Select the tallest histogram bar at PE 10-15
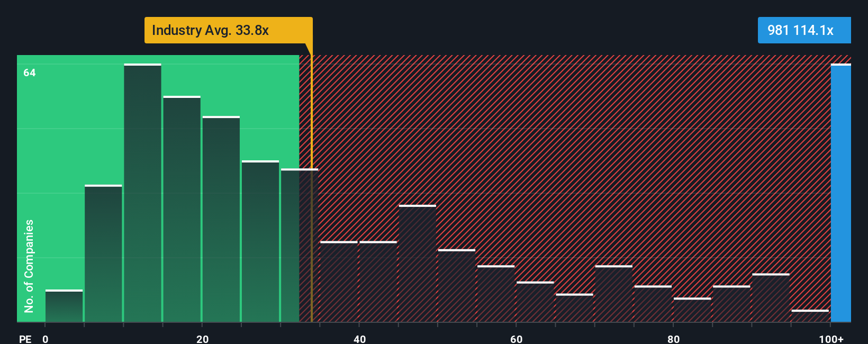 point(142,193)
